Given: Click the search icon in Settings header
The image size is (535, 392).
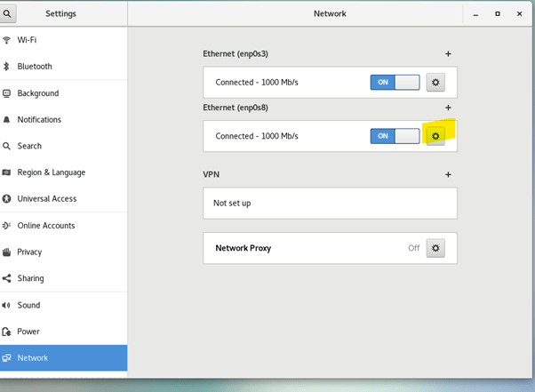Looking at the screenshot, I should tap(8, 13).
